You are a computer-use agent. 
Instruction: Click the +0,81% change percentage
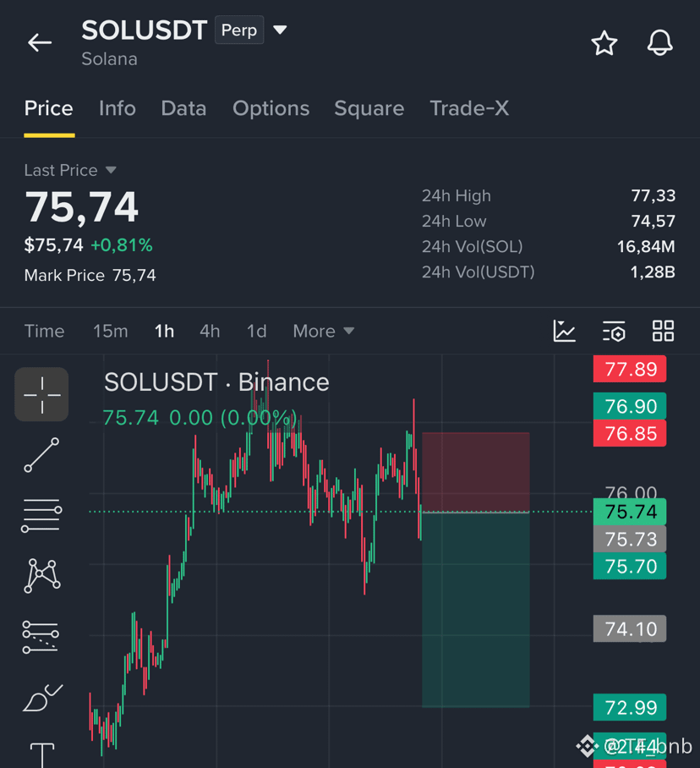pos(122,245)
